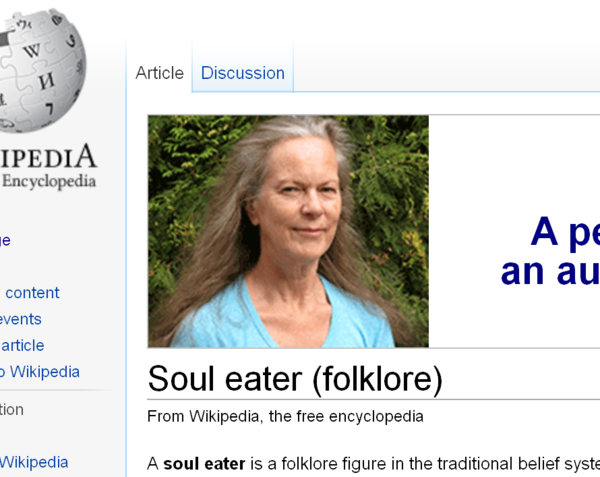Go to the Current events sidebar link

point(21,319)
